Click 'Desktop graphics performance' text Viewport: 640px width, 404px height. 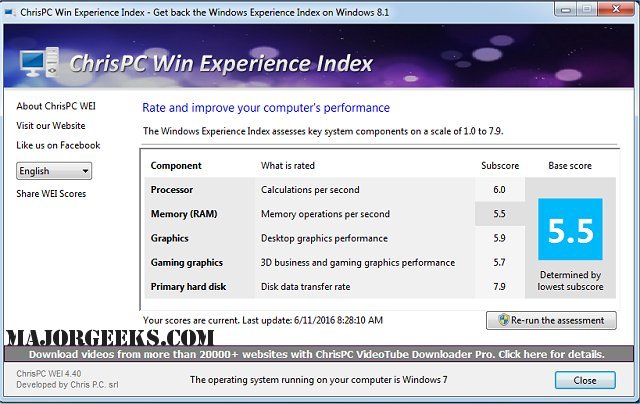click(x=324, y=238)
